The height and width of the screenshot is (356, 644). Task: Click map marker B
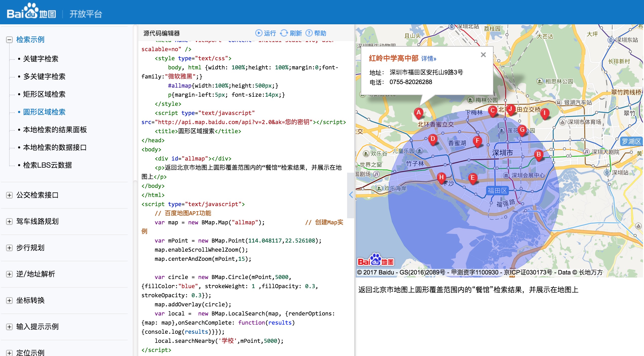(x=539, y=154)
